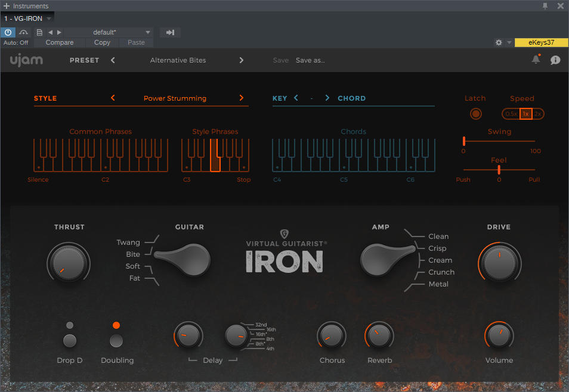Select Twang guitar character

pyautogui.click(x=128, y=242)
